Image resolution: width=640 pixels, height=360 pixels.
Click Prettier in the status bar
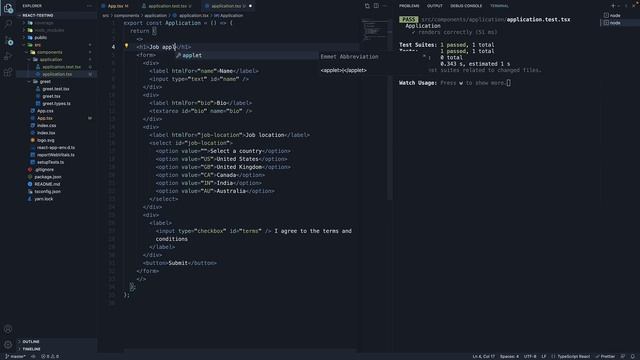(x=605, y=356)
